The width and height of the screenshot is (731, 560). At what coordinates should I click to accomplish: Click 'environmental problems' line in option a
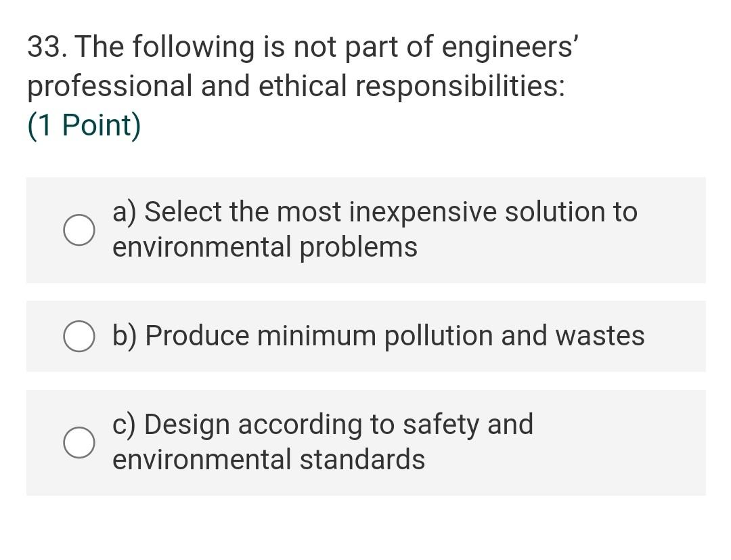pos(265,247)
